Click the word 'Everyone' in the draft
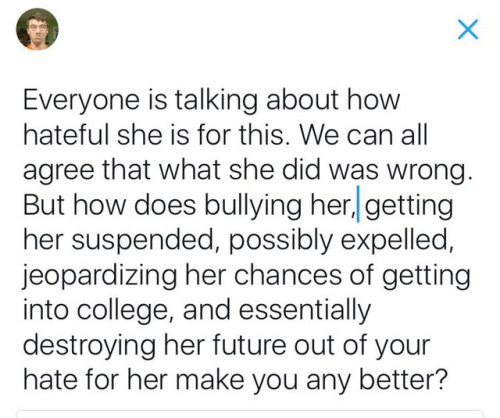Screen dimensions: 500x418 pyautogui.click(x=81, y=101)
